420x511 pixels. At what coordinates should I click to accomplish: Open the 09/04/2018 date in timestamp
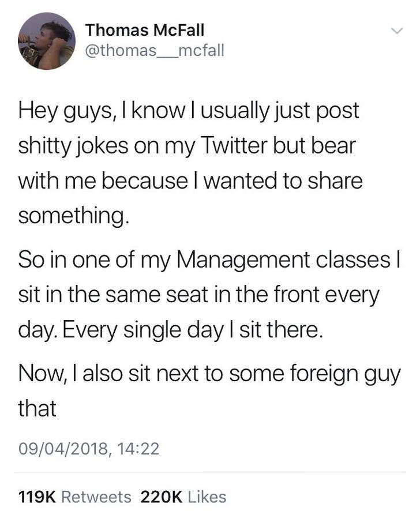(x=64, y=448)
